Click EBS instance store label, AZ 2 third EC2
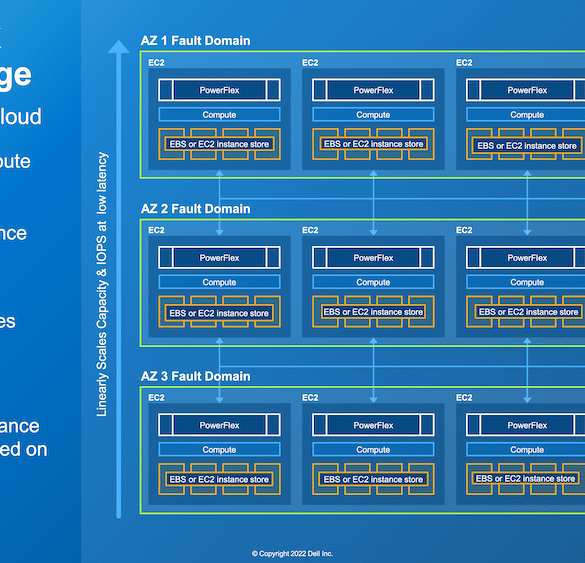Screen dimensions: 585x563 coord(528,312)
